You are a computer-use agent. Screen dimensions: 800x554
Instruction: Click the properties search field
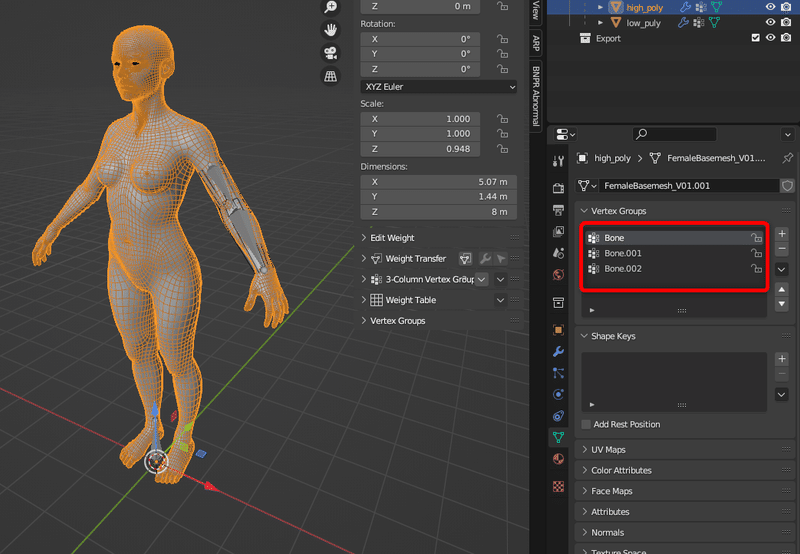coord(674,134)
